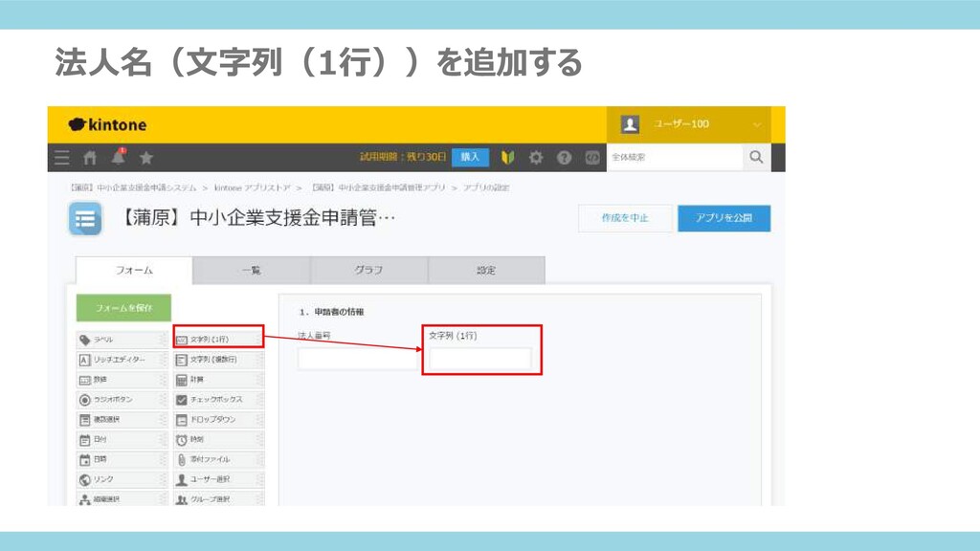Click the user avatar icon
The image size is (980, 551).
630,124
